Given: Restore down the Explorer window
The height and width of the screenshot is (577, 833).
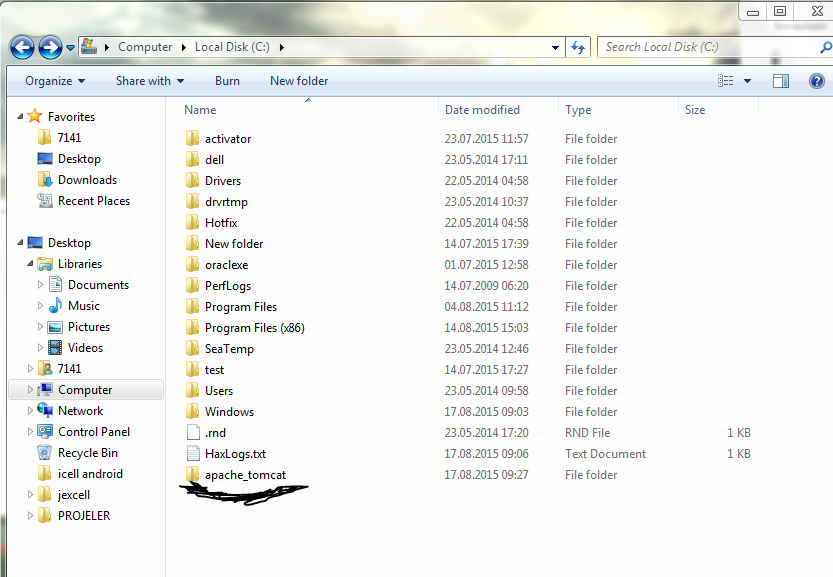Looking at the screenshot, I should [780, 11].
